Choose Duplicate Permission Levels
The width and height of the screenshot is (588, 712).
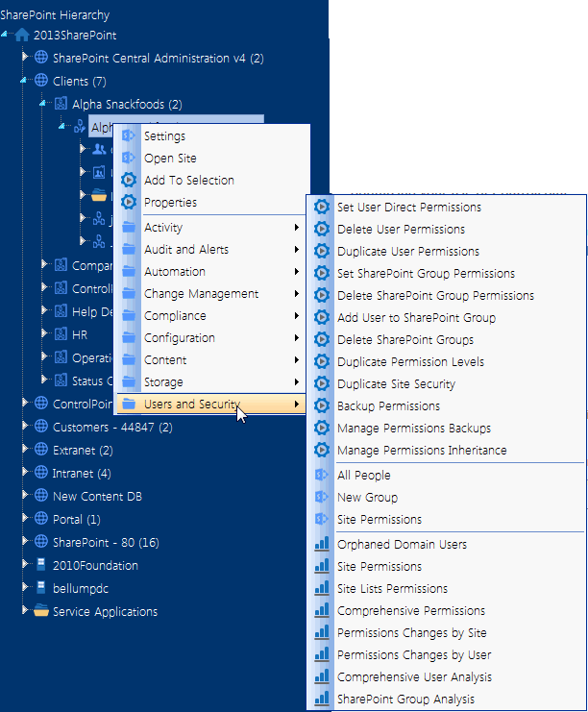(447, 362)
